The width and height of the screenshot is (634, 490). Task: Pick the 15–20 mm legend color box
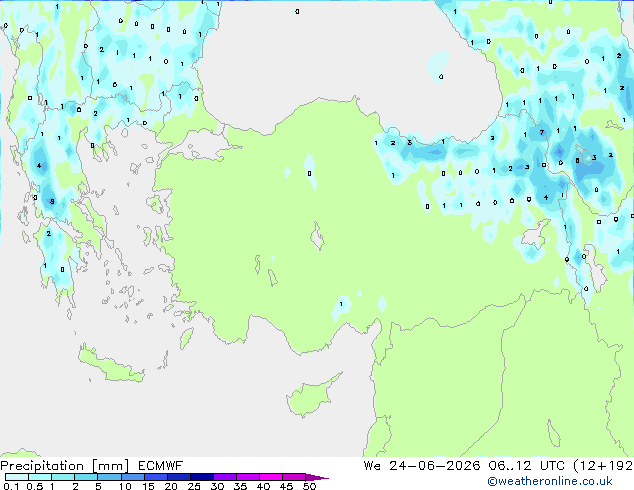click(155, 477)
